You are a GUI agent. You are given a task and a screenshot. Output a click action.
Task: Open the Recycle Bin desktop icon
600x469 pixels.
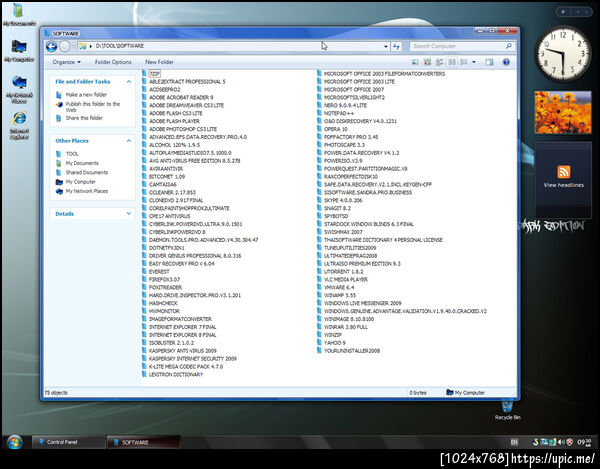[507, 409]
